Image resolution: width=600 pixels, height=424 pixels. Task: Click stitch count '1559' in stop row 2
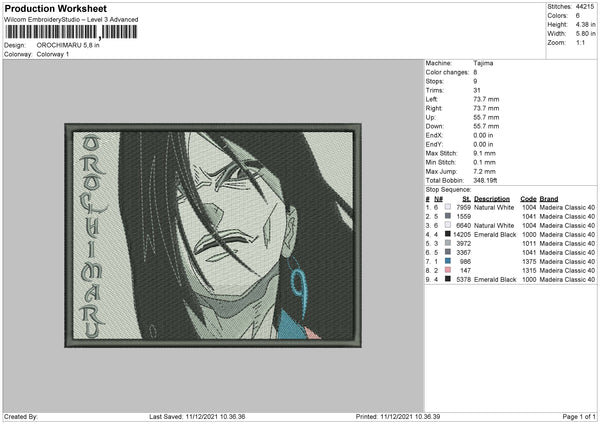[x=463, y=217]
